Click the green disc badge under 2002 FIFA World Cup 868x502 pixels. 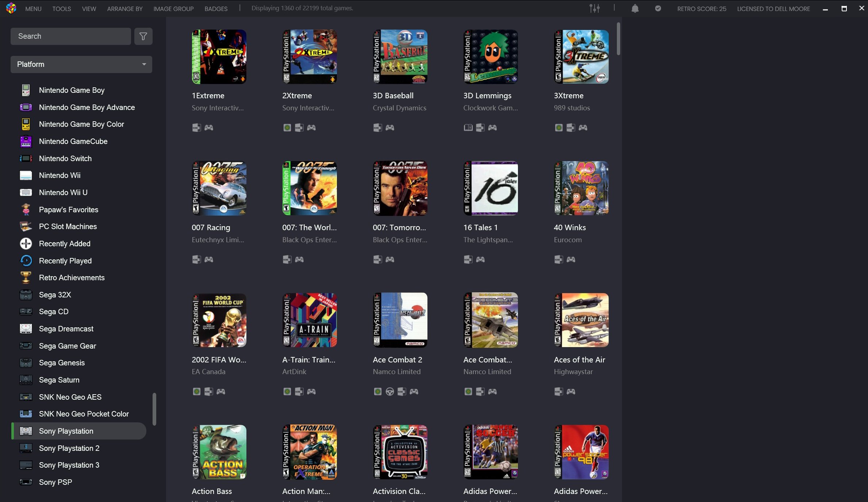[196, 392]
